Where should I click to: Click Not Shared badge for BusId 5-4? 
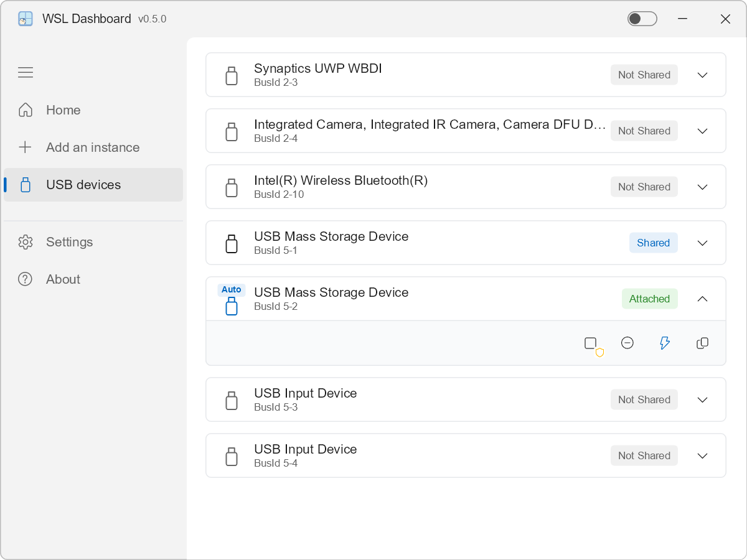coord(644,455)
